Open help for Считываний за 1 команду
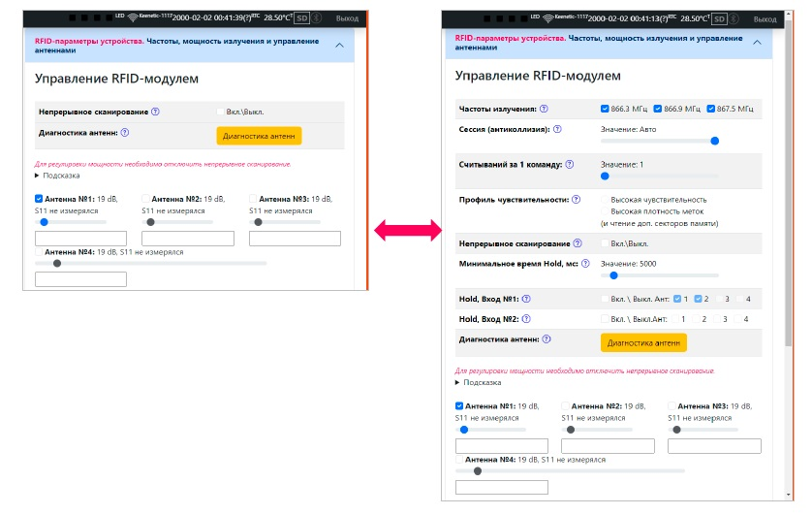 point(570,164)
